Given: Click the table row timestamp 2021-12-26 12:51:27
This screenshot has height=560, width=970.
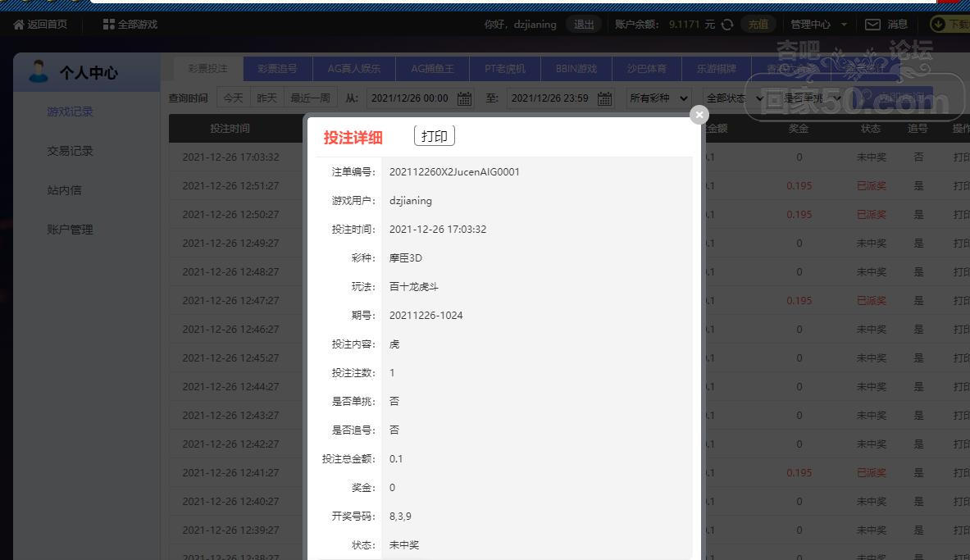Looking at the screenshot, I should [x=230, y=185].
